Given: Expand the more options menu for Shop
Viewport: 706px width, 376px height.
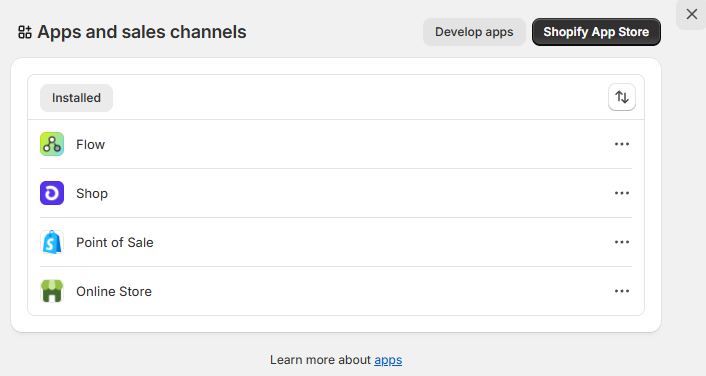Looking at the screenshot, I should [622, 193].
